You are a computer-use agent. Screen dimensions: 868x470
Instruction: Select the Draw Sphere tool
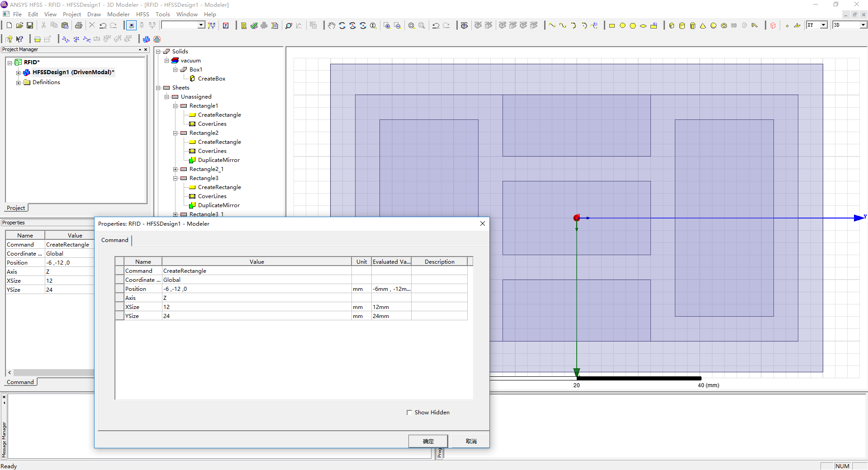(x=713, y=26)
